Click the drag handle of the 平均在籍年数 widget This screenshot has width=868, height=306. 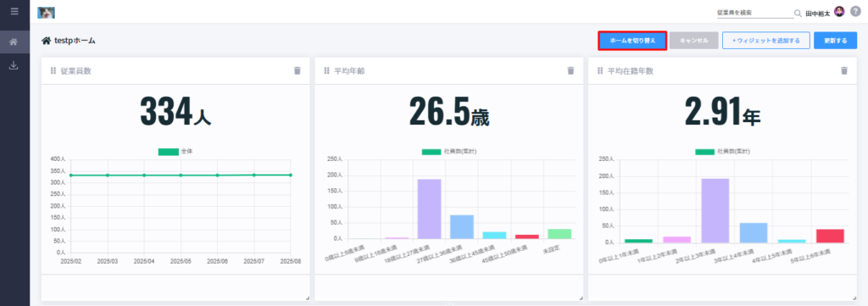point(600,71)
